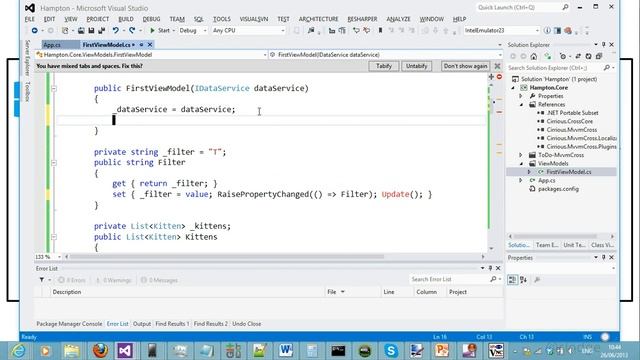Click the Skype icon in taskbar
This screenshot has height=360, width=640.
coord(391,351)
